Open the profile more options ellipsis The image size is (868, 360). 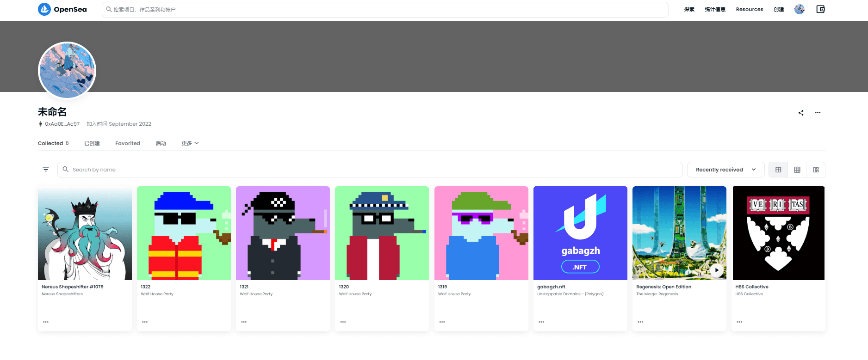click(x=818, y=113)
